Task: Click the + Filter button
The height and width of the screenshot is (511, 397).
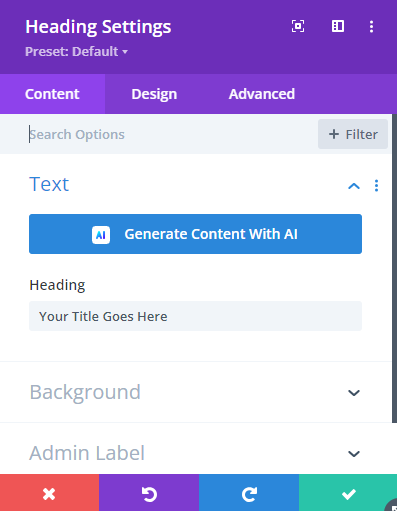Action: (353, 134)
